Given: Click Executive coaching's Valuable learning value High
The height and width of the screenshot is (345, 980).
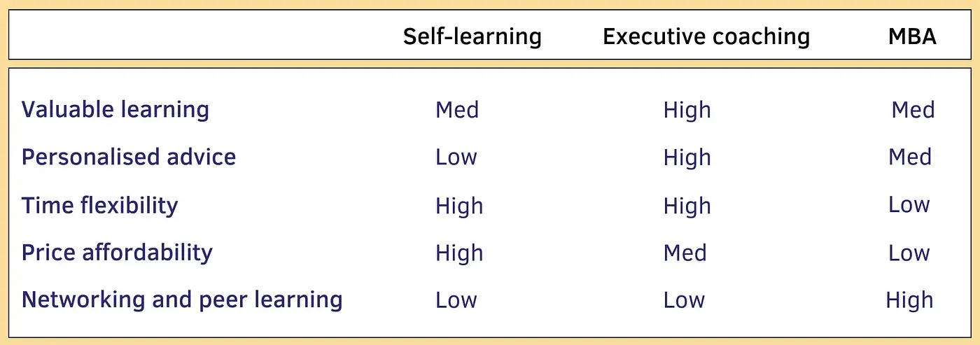Looking at the screenshot, I should pyautogui.click(x=687, y=111).
